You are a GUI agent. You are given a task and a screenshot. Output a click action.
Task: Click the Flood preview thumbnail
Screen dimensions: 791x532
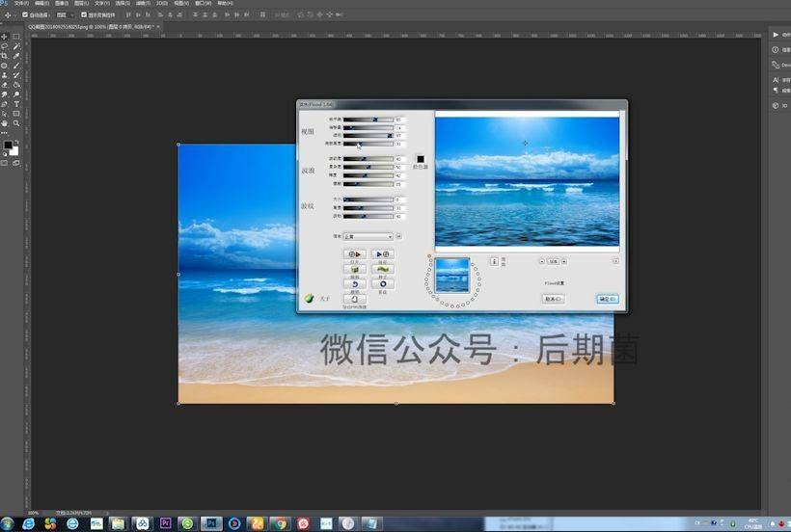pyautogui.click(x=452, y=275)
